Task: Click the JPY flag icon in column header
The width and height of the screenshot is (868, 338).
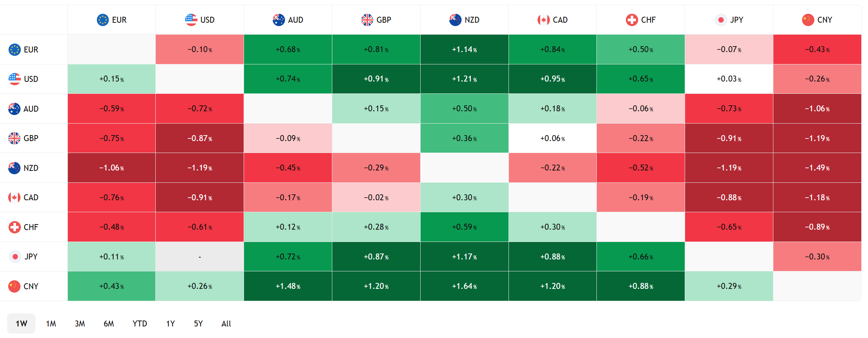Action: click(721, 20)
